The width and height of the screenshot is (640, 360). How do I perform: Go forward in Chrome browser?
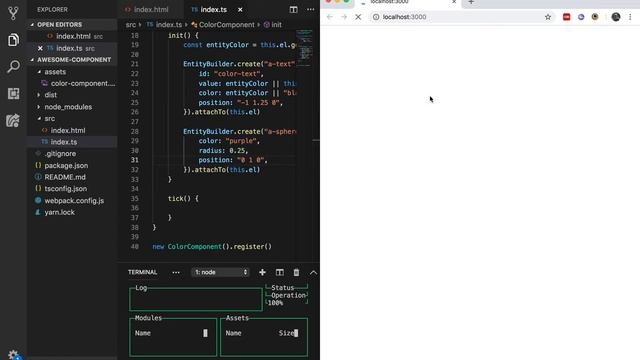(x=344, y=17)
